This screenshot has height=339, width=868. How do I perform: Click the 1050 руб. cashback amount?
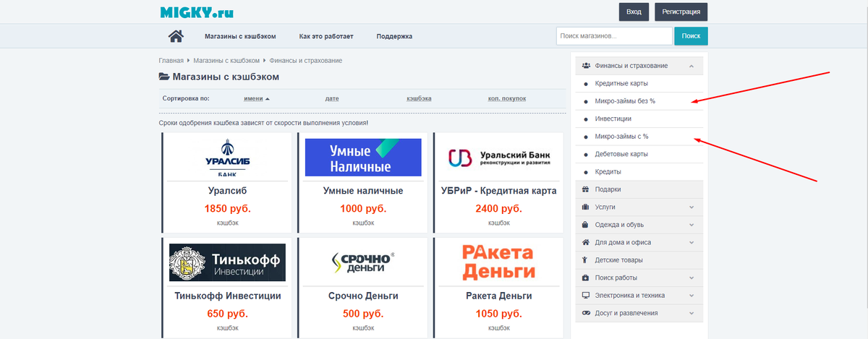click(498, 314)
